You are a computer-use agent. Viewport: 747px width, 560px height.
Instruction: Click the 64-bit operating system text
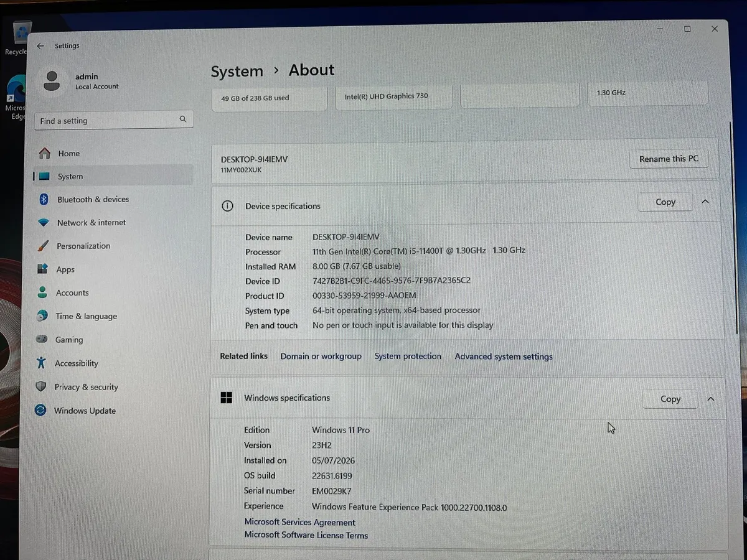pyautogui.click(x=396, y=310)
